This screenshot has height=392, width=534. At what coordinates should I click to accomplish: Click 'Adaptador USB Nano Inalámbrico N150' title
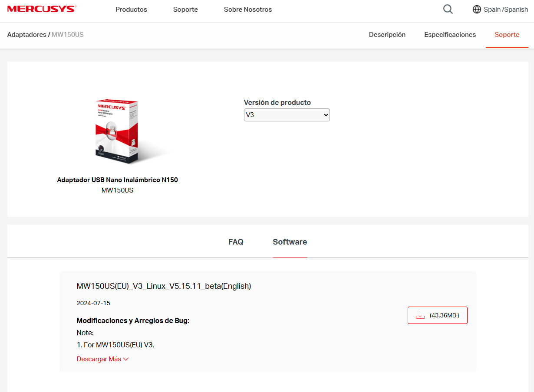[x=117, y=180]
